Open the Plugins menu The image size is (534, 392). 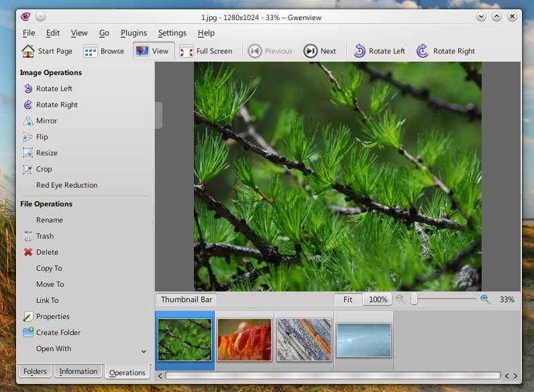(x=134, y=33)
